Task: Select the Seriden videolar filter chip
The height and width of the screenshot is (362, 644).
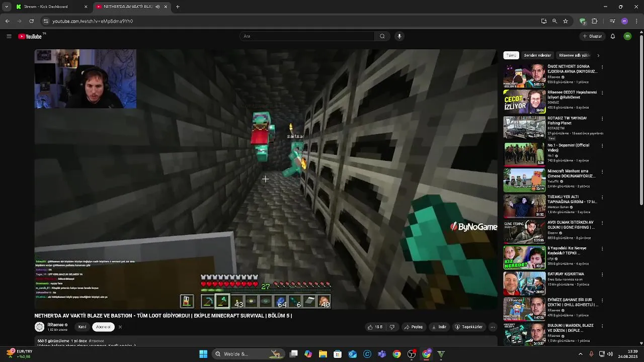Action: tap(537, 55)
